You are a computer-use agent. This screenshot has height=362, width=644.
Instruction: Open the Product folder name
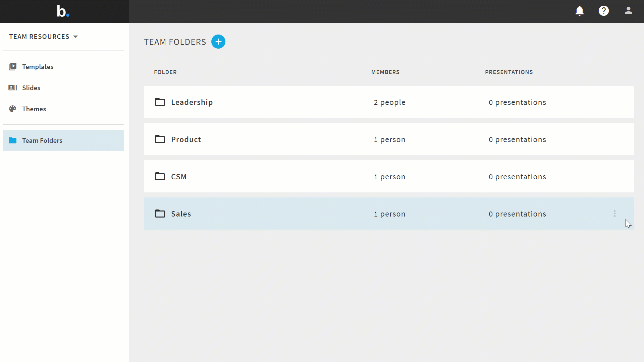pyautogui.click(x=186, y=139)
